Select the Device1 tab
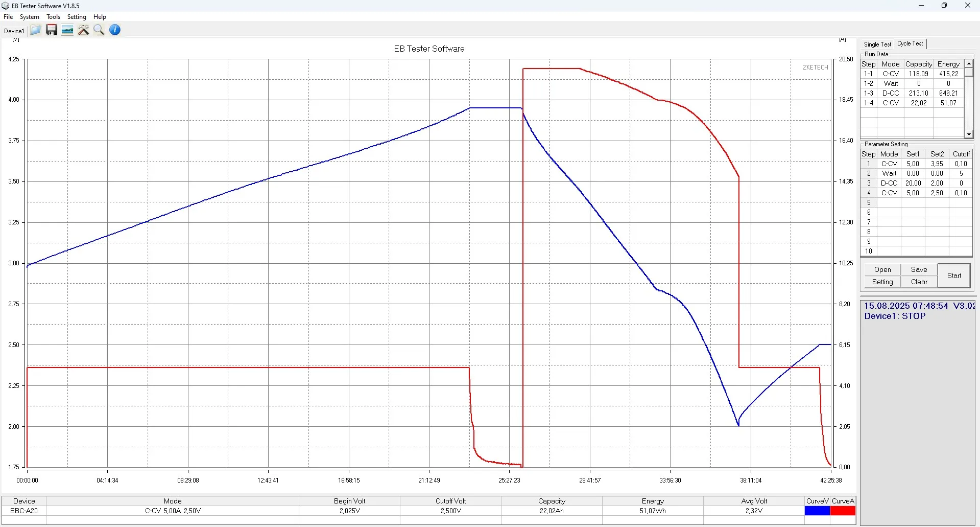 click(x=14, y=31)
